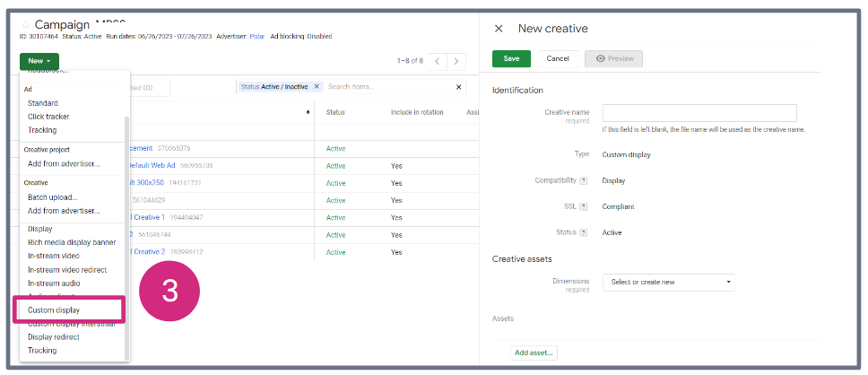Viewport: 868px width, 375px height.
Task: Go to the previous page of results
Action: (x=437, y=61)
